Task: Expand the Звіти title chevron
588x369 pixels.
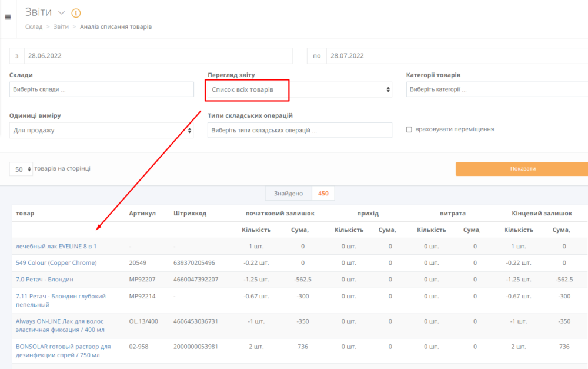Action: [62, 13]
